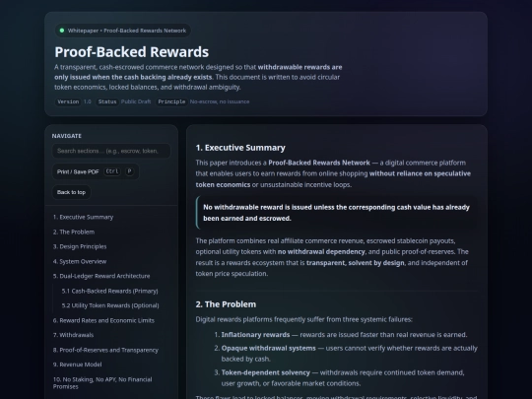The height and width of the screenshot is (399, 532).
Task: Click the Whitepaper • Proof-Backed Rewards Network badge
Action: [123, 31]
